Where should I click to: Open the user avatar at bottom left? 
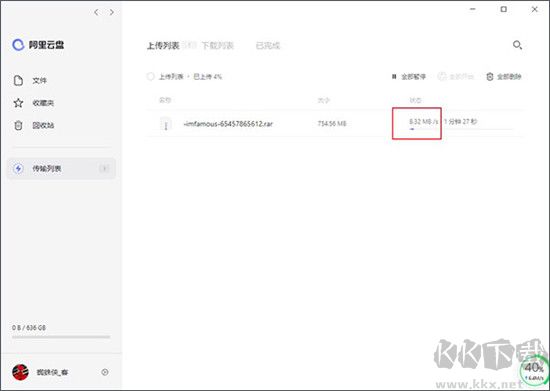pyautogui.click(x=20, y=372)
